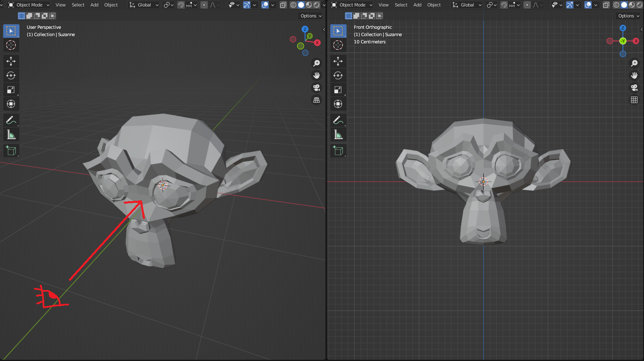Screen dimensions: 644x361
Task: Toggle proportional editing in left viewport header
Action: point(204,5)
